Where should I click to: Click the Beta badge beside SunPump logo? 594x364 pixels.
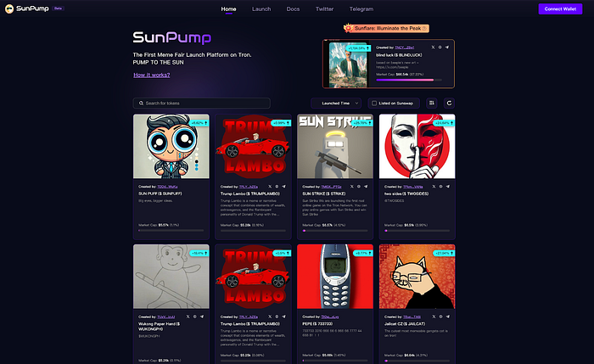58,8
